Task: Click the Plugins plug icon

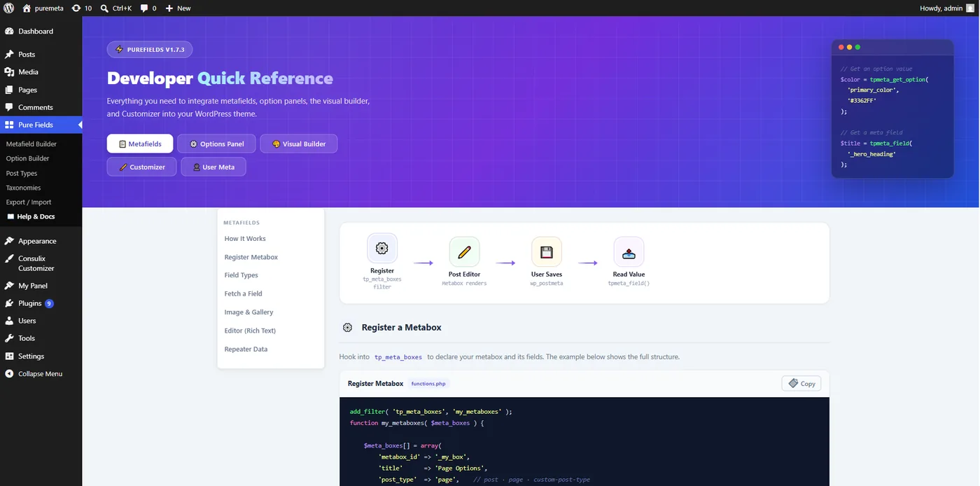Action: click(x=9, y=303)
